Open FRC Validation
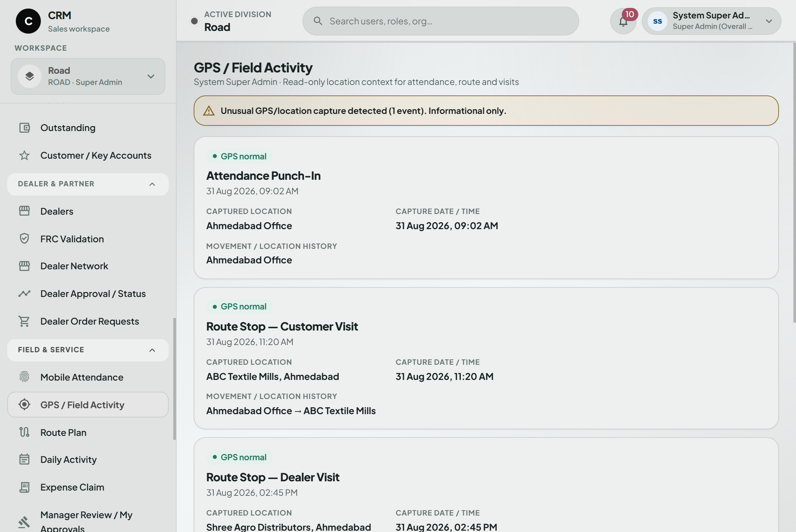This screenshot has height=532, width=796. pos(88,239)
